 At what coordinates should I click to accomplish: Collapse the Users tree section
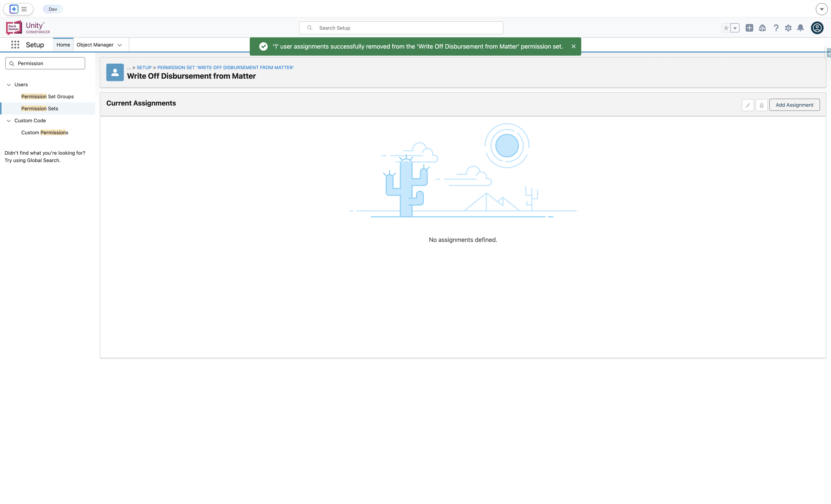tap(9, 85)
